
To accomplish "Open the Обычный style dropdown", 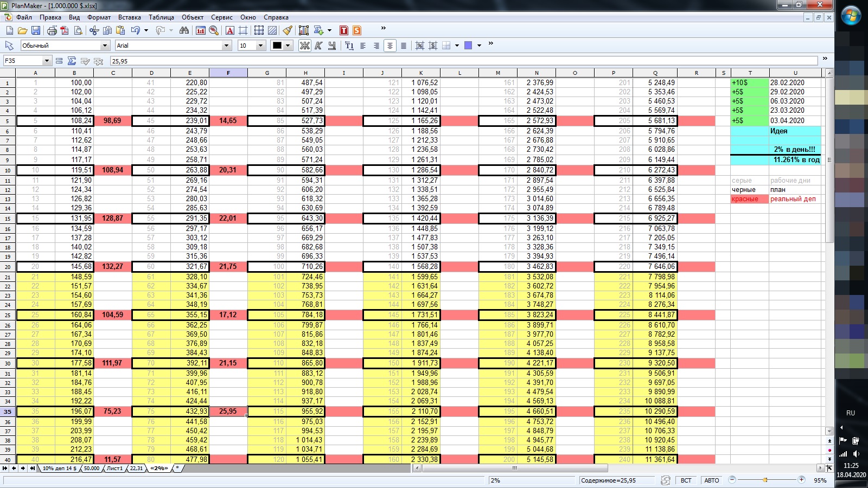I will [105, 46].
